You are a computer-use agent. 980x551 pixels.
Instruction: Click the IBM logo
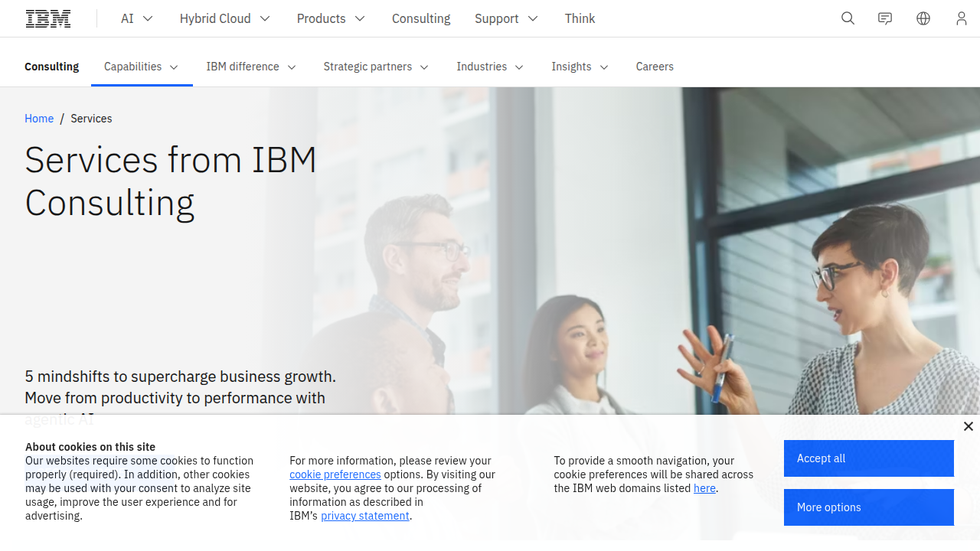(x=47, y=18)
